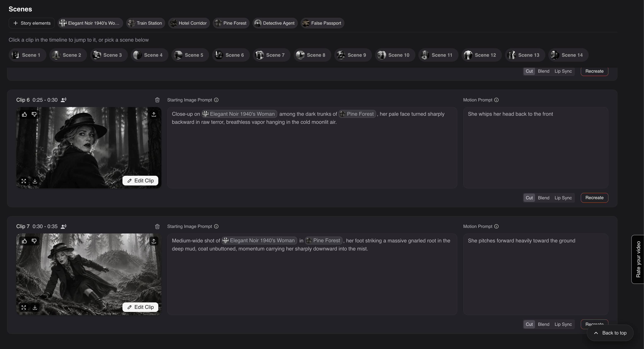
Task: Add Story elements
Action: (x=31, y=23)
